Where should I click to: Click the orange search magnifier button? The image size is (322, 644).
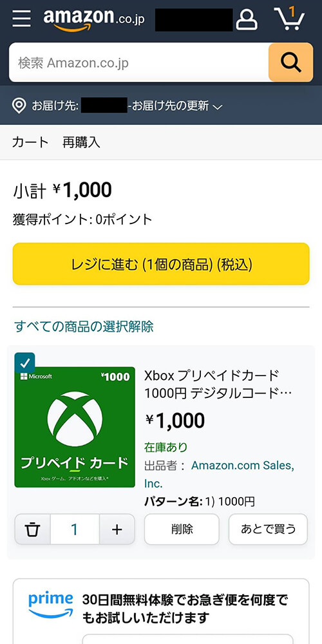pos(291,62)
